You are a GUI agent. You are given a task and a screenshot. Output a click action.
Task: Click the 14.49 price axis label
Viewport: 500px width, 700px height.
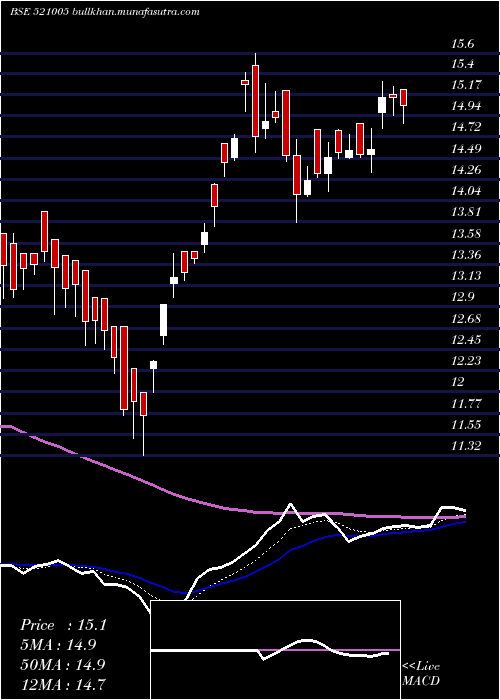[x=466, y=149]
